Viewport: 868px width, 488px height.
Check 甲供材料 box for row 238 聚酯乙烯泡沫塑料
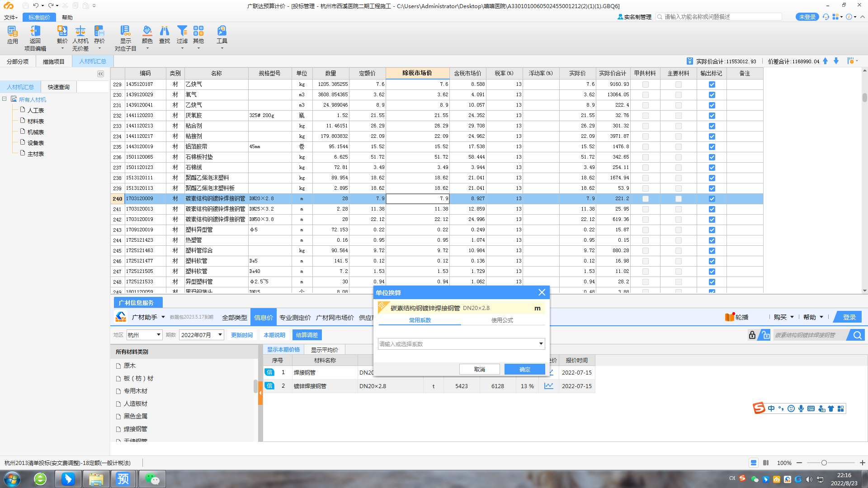645,178
